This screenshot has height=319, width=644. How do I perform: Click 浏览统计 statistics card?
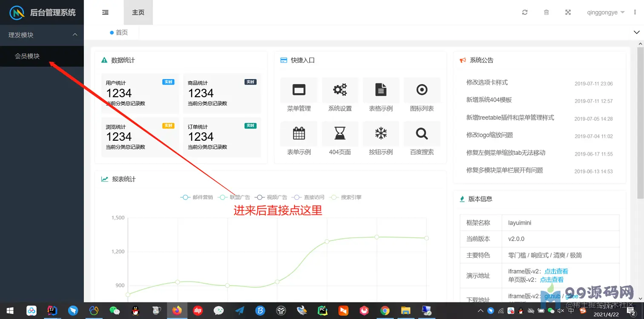point(140,137)
